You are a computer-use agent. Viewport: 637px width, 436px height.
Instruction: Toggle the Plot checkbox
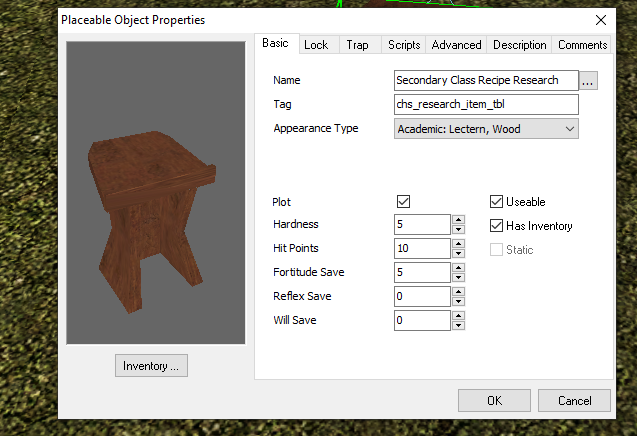click(x=404, y=202)
